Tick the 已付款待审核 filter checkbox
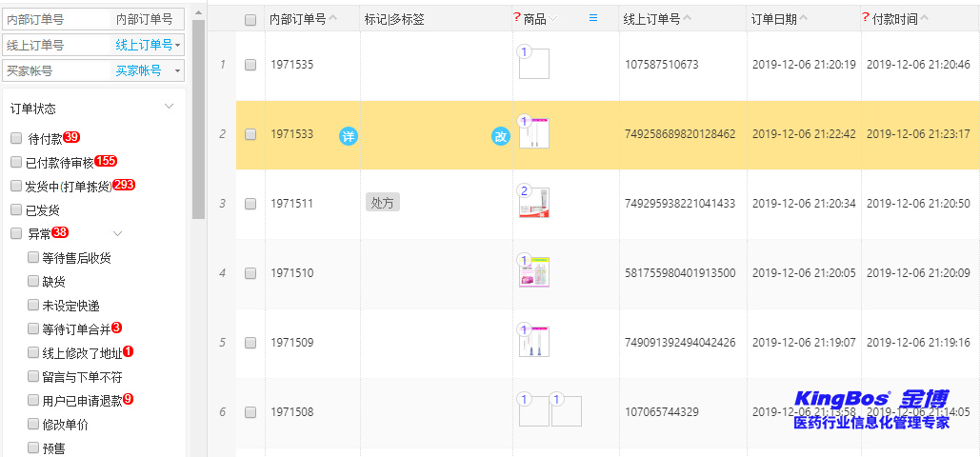980x457 pixels. [16, 162]
